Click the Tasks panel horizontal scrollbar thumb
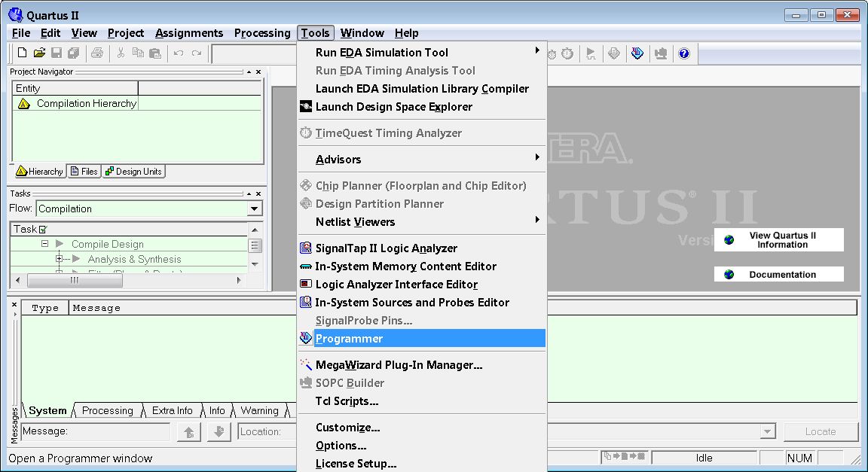The image size is (868, 472). click(x=75, y=281)
